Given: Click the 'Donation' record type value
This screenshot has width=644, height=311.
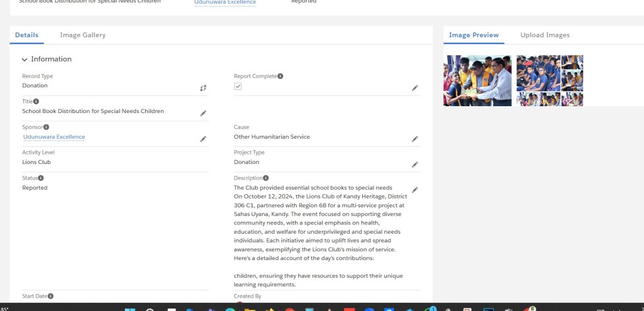Looking at the screenshot, I should coord(35,85).
